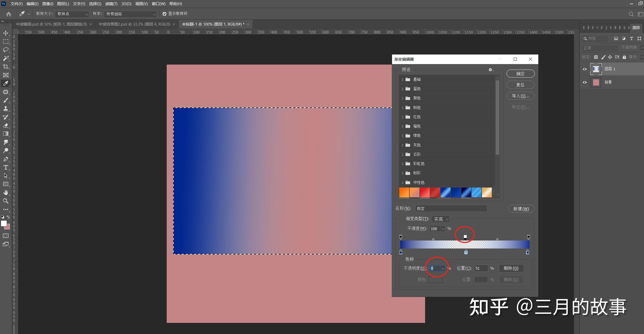
Task: Select the Hand tool
Action: point(6,192)
